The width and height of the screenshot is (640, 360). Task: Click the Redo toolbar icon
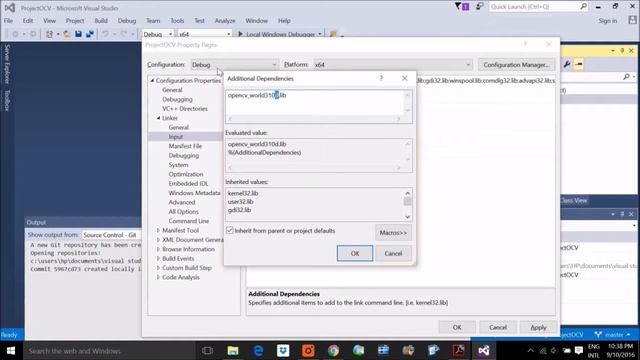click(x=124, y=34)
